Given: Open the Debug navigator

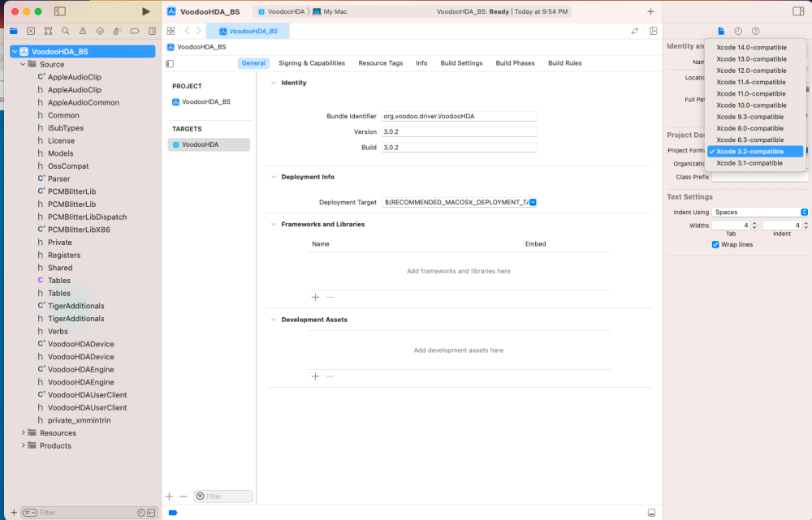Looking at the screenshot, I should tap(118, 31).
